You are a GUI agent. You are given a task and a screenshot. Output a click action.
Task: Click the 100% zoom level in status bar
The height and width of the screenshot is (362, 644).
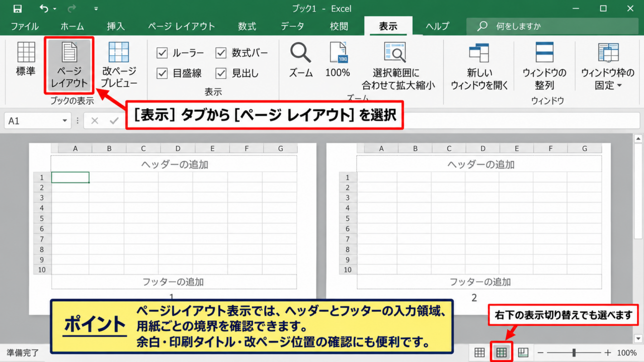point(627,353)
